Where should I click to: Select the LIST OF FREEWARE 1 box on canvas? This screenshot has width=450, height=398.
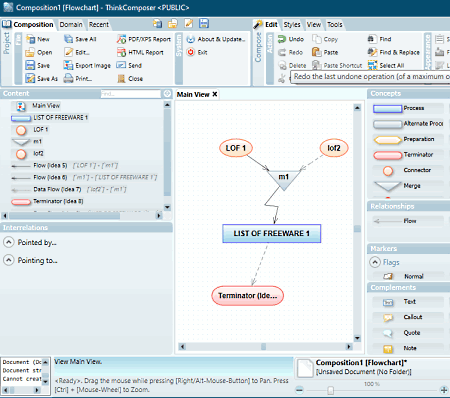coord(272,233)
